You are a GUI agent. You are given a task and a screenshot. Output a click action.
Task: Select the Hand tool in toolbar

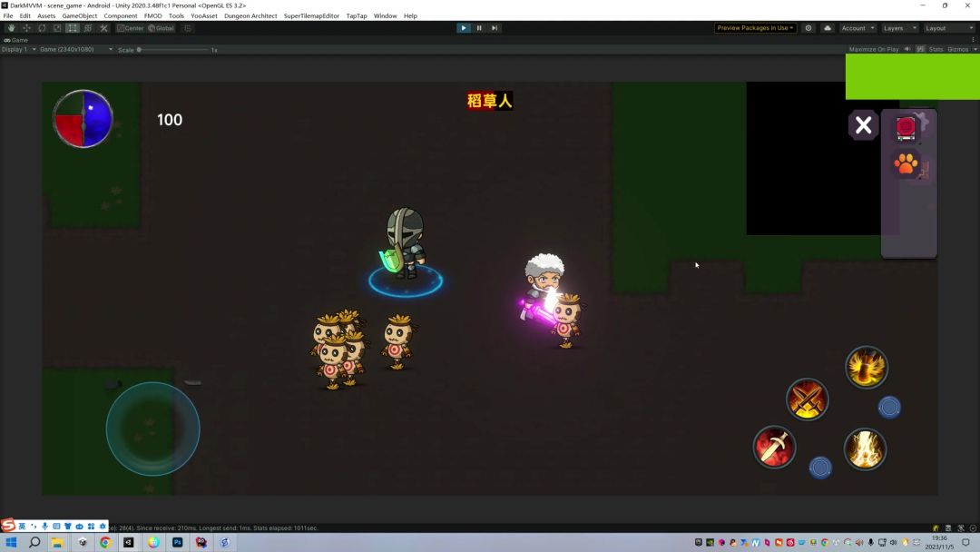click(x=11, y=28)
